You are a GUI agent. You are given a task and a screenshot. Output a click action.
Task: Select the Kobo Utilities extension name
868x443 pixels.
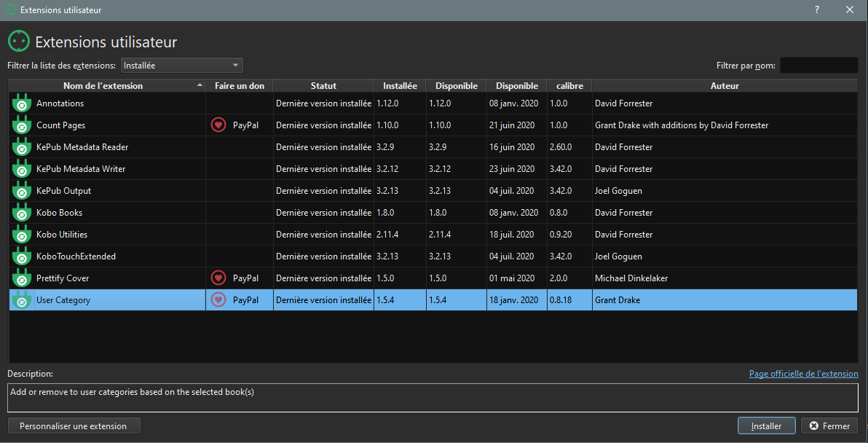tap(62, 234)
